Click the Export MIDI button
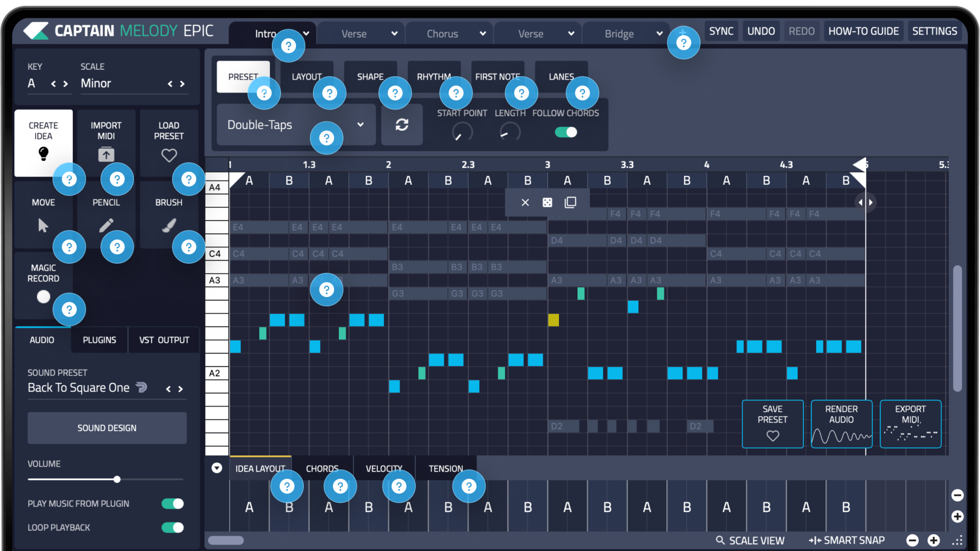The image size is (980, 551). click(910, 424)
